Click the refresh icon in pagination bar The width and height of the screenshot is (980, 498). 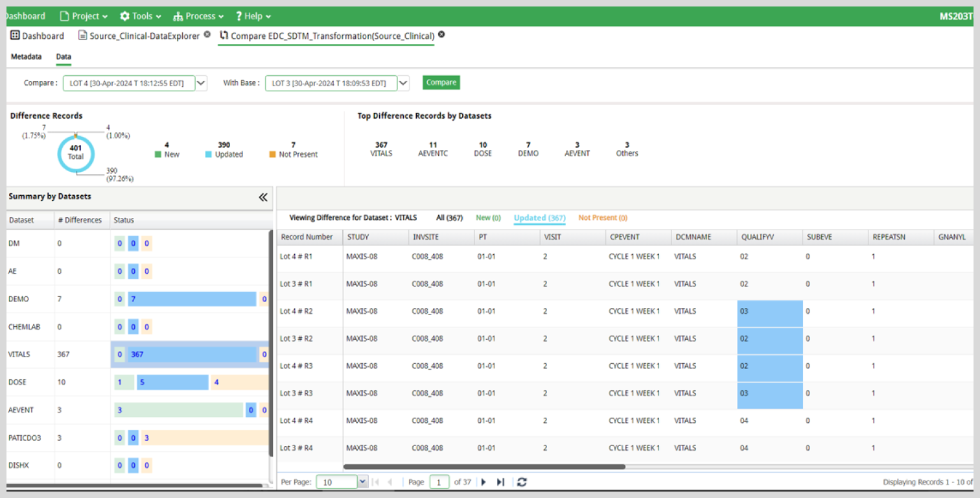point(522,482)
